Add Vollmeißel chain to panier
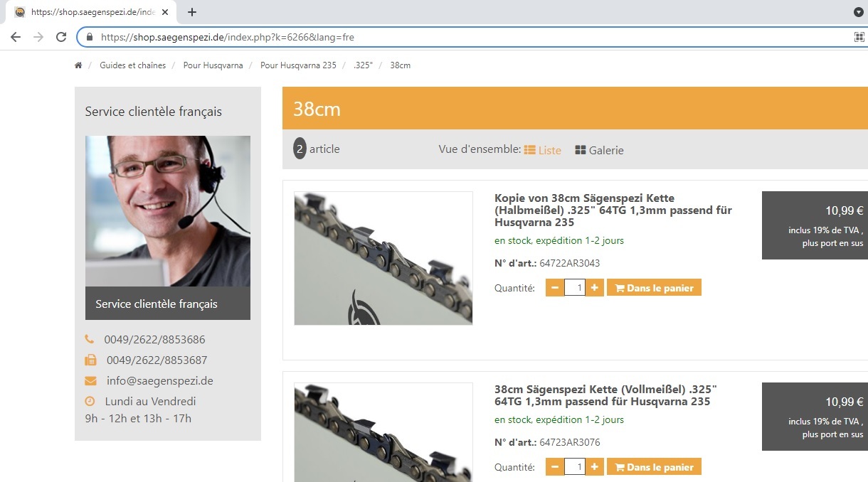The height and width of the screenshot is (482, 868). (x=654, y=467)
